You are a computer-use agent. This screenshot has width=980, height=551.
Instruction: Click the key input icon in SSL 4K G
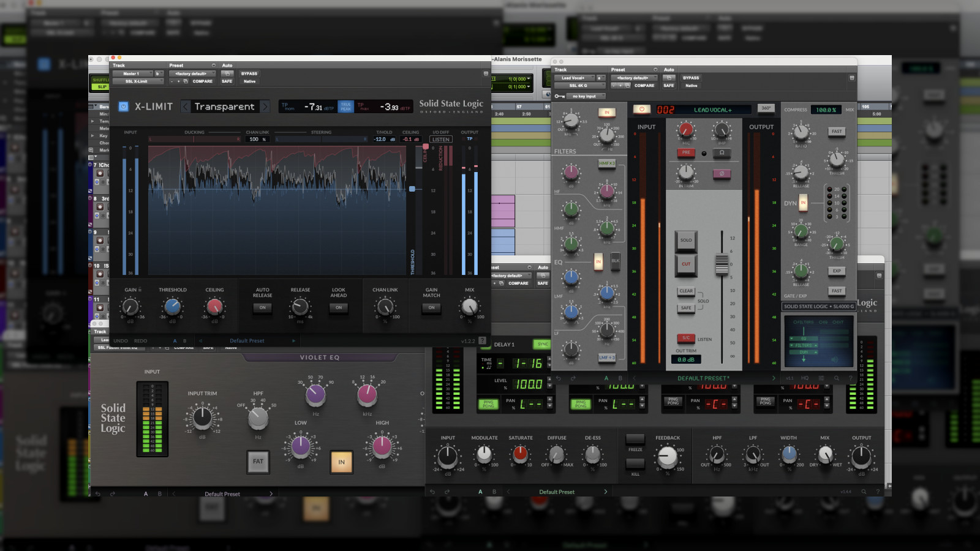pyautogui.click(x=559, y=96)
